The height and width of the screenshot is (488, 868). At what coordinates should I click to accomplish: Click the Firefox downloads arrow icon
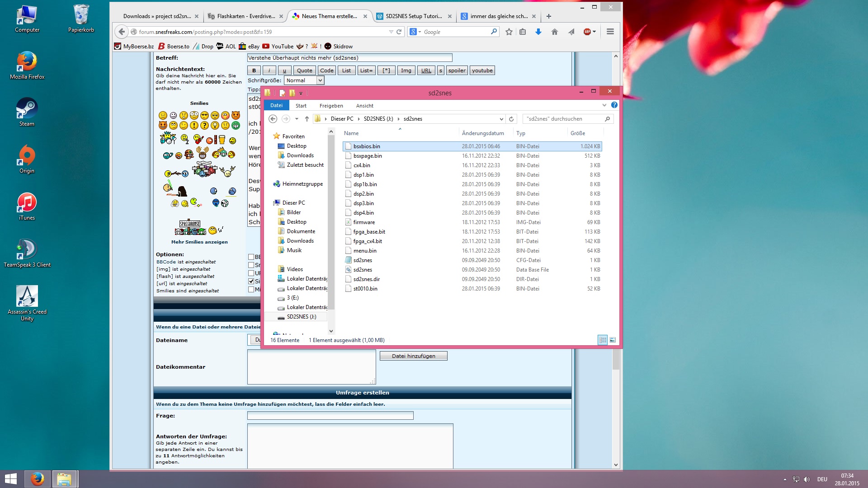tap(538, 32)
